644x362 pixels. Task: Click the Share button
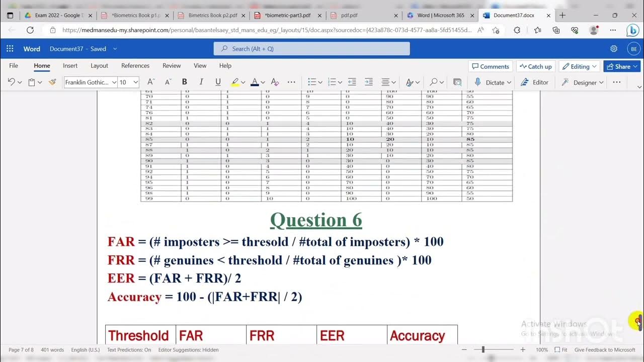tap(622, 66)
